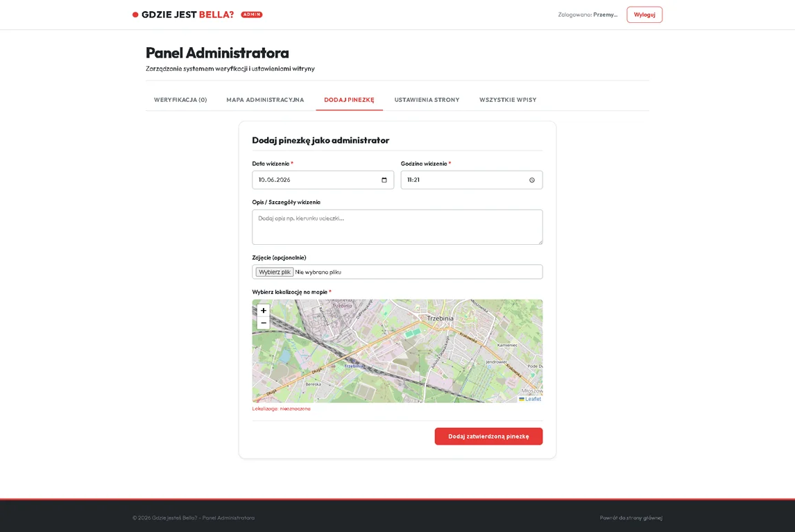
Task: Click the GDZIE JEST BELLA? site title
Action: 187,15
